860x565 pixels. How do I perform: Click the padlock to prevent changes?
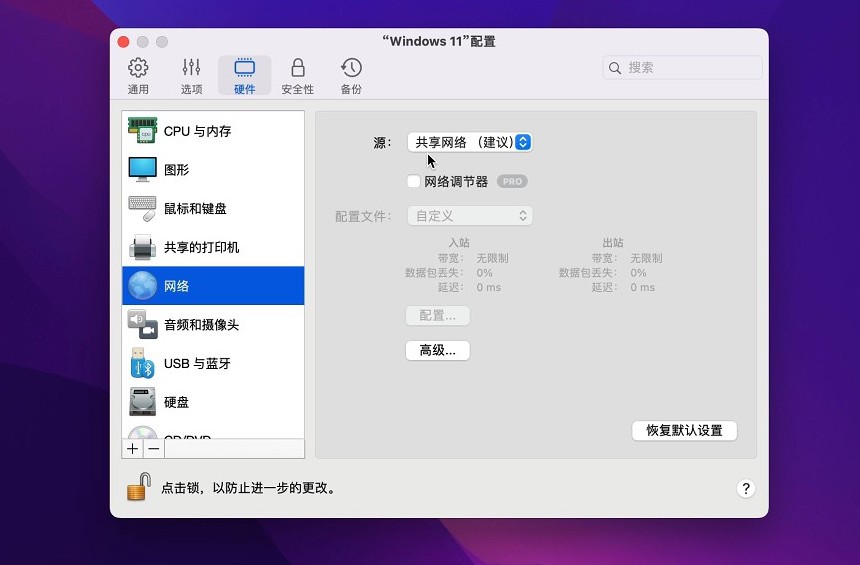[x=138, y=487]
